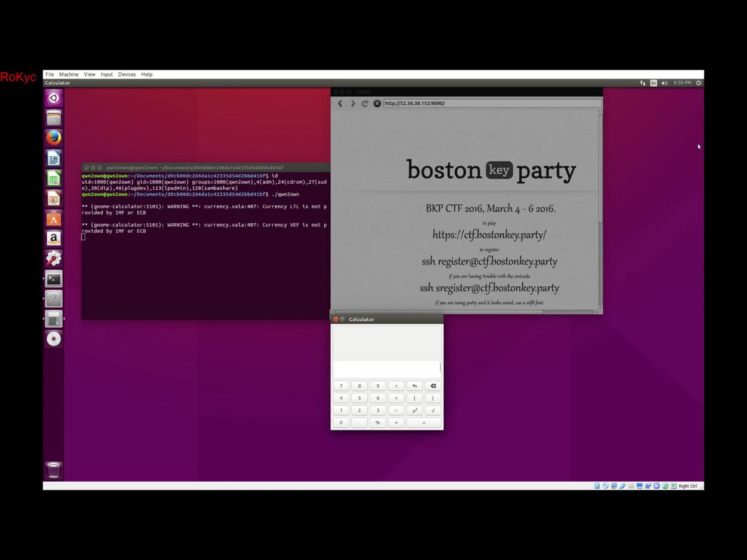
Task: Click the VirtualBox optical disk status icon
Action: pyautogui.click(x=606, y=486)
